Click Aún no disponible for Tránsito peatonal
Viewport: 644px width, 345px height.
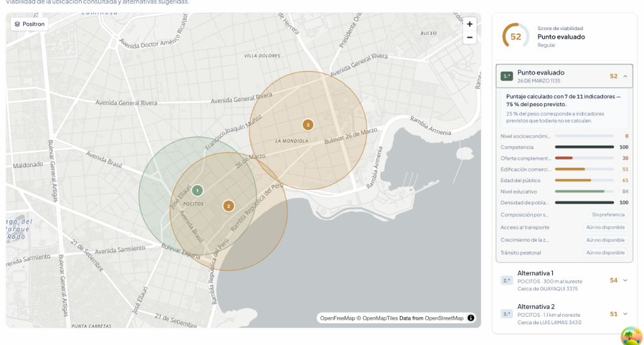606,253
